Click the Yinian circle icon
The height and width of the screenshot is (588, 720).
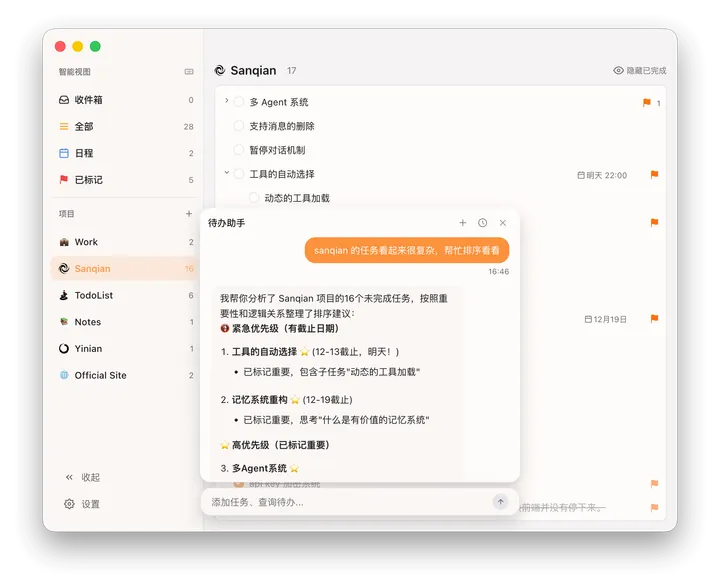[x=64, y=348]
